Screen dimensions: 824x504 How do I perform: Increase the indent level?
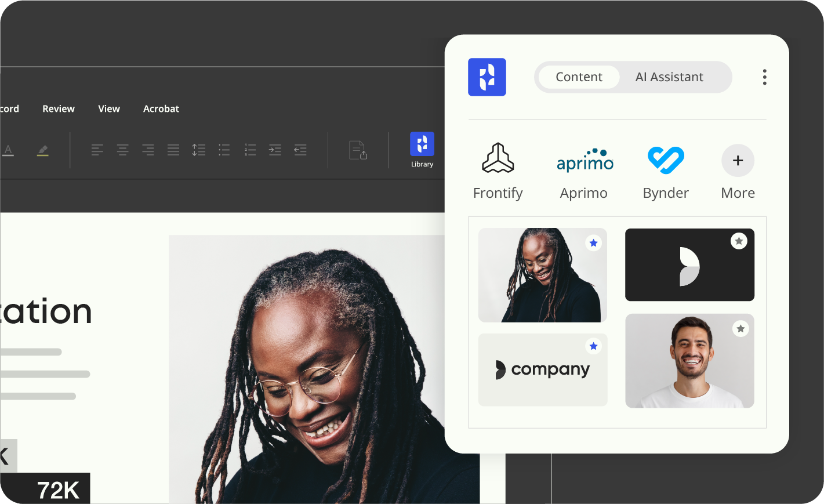click(275, 150)
